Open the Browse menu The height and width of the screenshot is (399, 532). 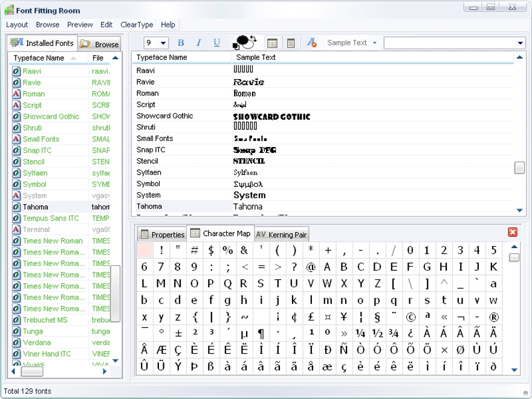(x=48, y=25)
